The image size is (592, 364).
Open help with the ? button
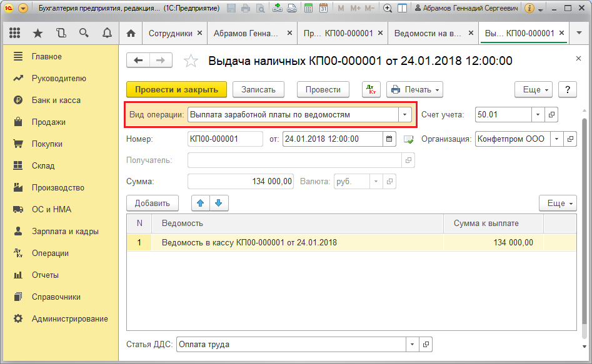568,90
